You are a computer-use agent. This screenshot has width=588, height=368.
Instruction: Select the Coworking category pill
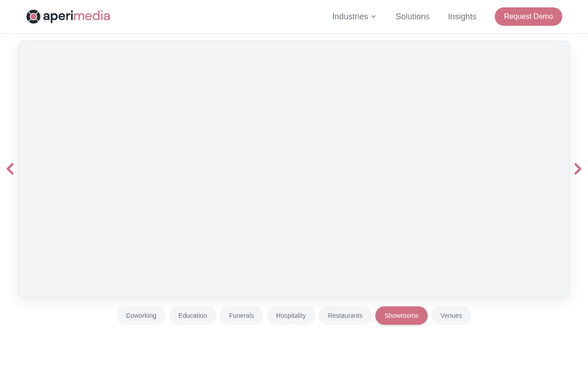click(x=141, y=316)
